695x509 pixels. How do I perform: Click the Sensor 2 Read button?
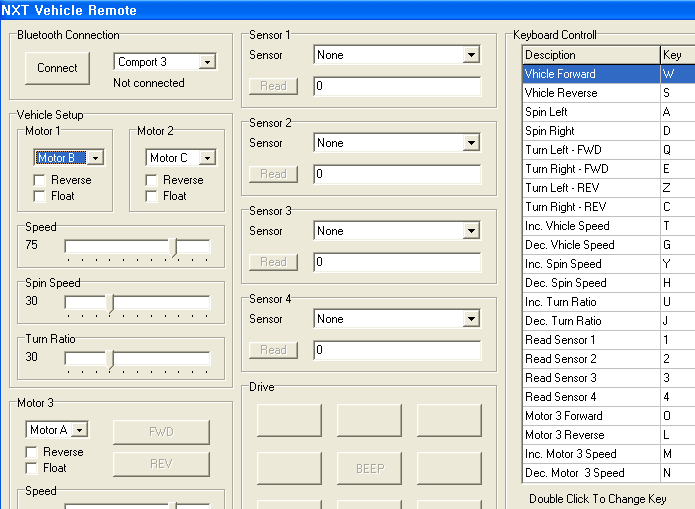click(273, 174)
